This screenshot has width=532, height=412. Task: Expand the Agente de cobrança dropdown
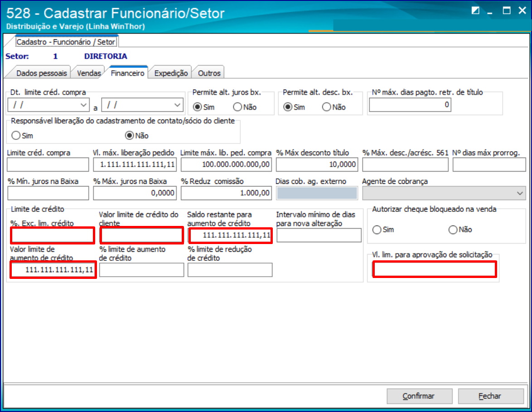pos(519,193)
